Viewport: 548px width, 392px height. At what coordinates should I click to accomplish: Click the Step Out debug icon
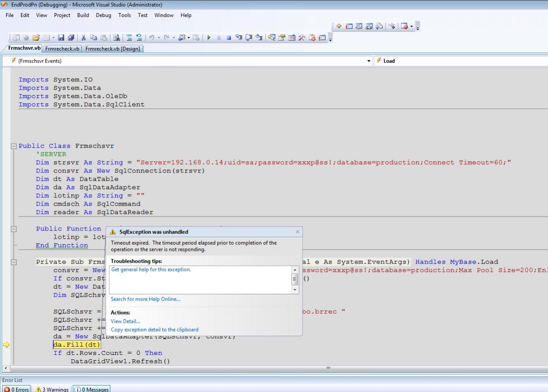coord(259,37)
